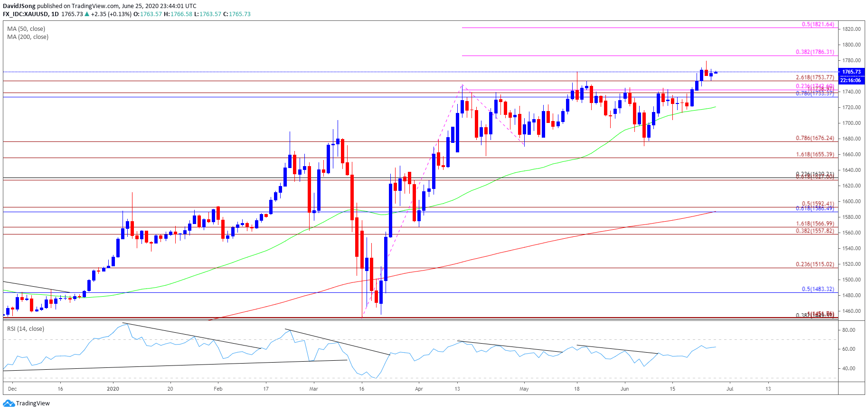Select the 2.618(1753.77) Fibonacci label
Viewport: 868px width, 412px height.
coord(815,78)
